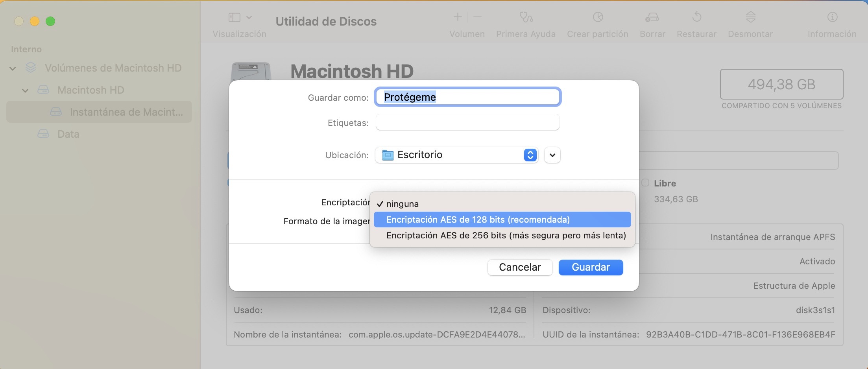Open the Visualización sidebar view icon
The image size is (868, 369).
[x=234, y=17]
